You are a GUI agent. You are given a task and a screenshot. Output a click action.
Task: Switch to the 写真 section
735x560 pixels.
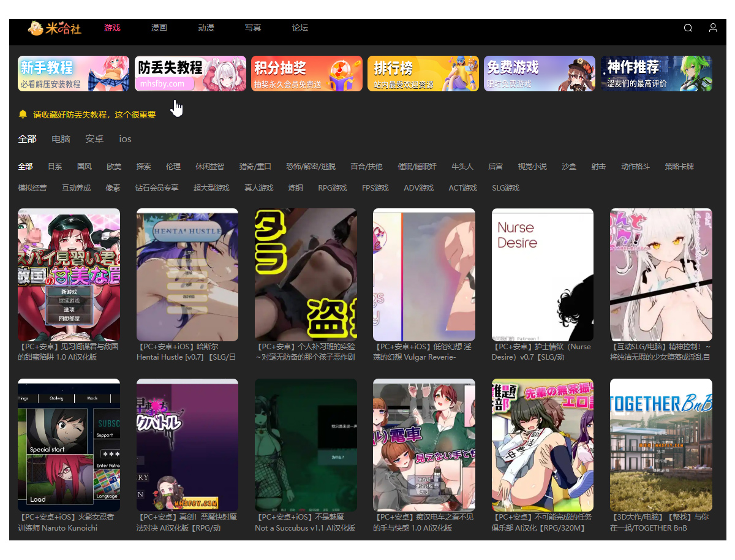252,28
